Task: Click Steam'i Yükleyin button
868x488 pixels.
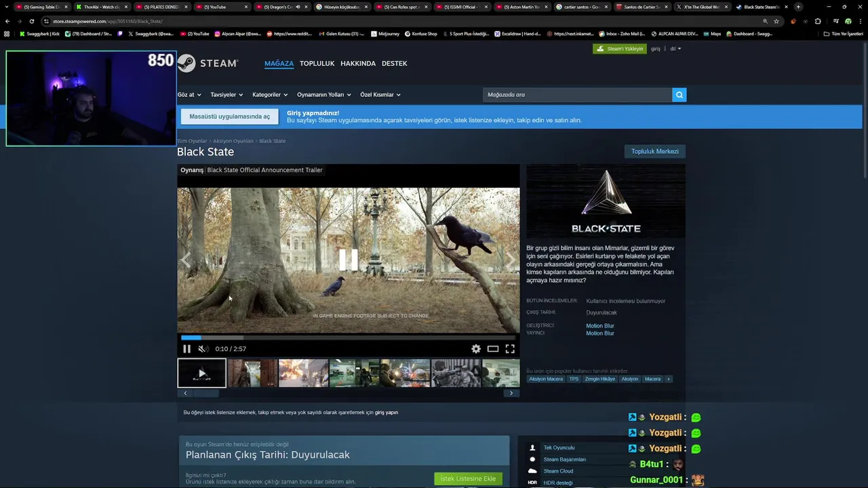Action: (620, 49)
